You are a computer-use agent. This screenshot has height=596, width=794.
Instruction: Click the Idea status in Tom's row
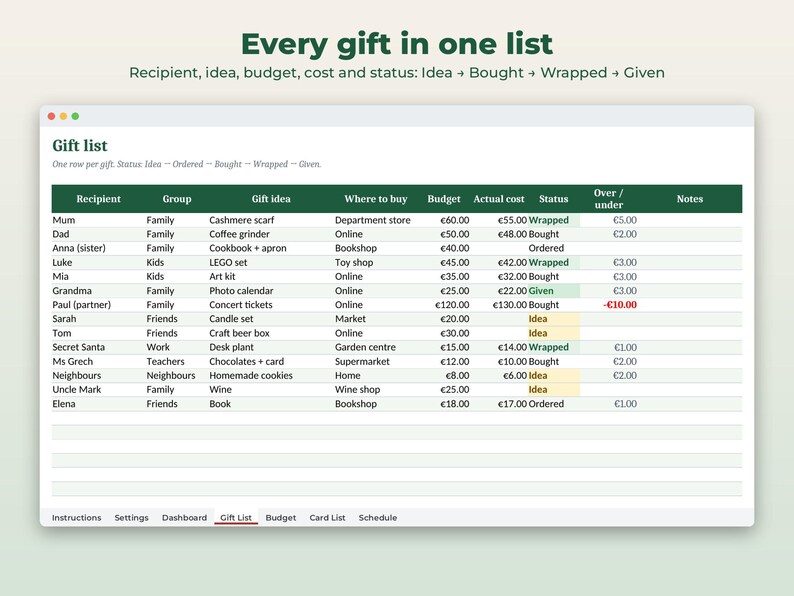553,333
